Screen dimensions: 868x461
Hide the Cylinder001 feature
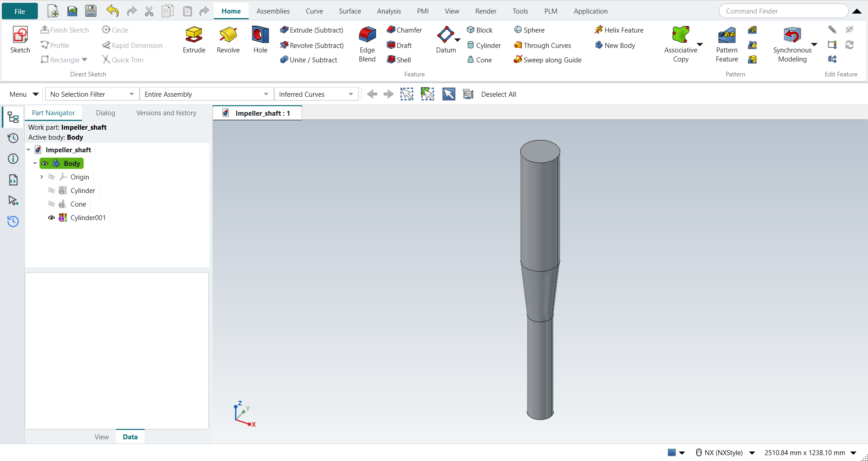click(52, 217)
